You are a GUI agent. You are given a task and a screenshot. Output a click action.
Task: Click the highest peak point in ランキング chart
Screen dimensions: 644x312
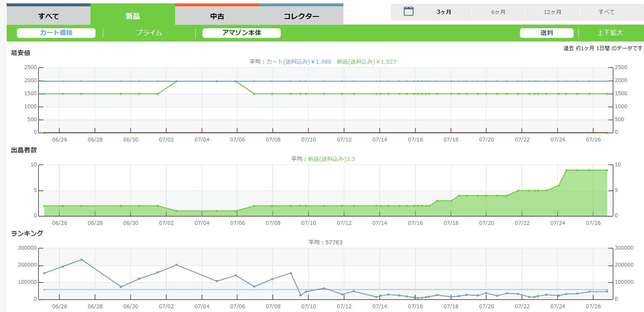[x=81, y=260]
